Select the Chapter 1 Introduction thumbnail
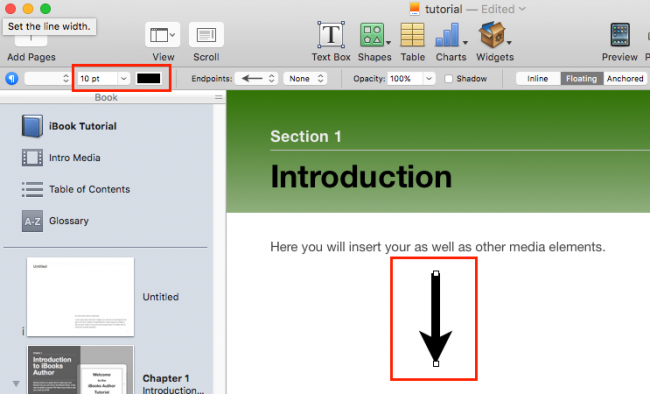Image resolution: width=650 pixels, height=394 pixels. click(80, 370)
